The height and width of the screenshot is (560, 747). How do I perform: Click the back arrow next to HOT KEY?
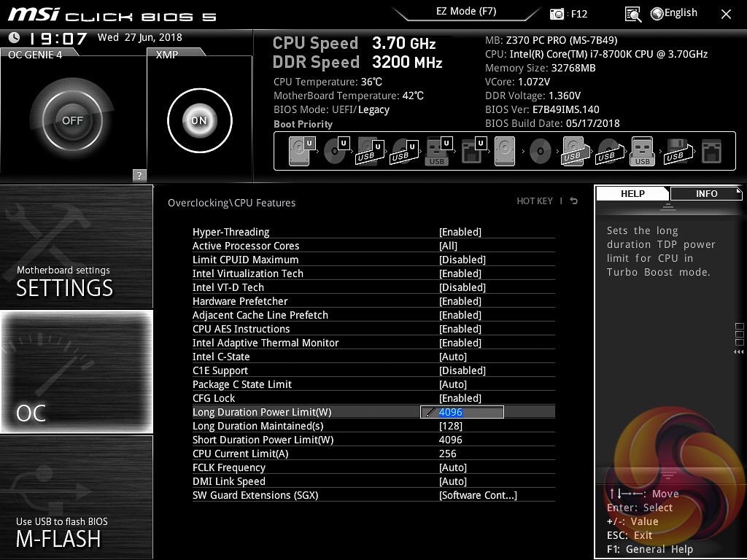tap(574, 201)
